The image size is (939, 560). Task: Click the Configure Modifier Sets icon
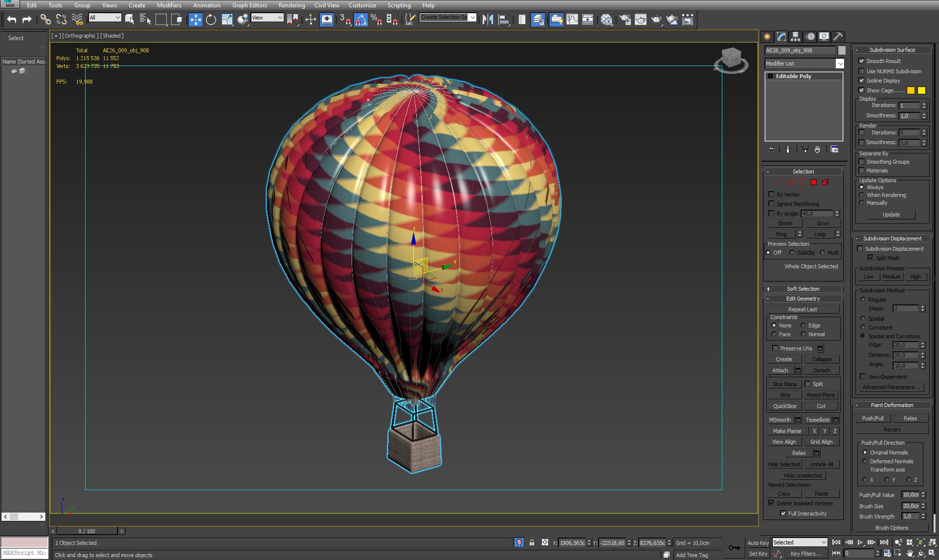pyautogui.click(x=834, y=150)
